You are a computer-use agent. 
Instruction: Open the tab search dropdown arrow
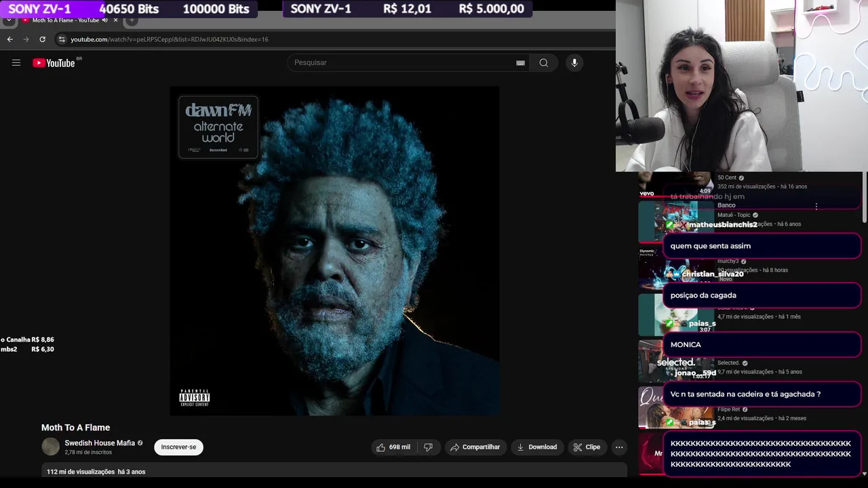pyautogui.click(x=8, y=20)
